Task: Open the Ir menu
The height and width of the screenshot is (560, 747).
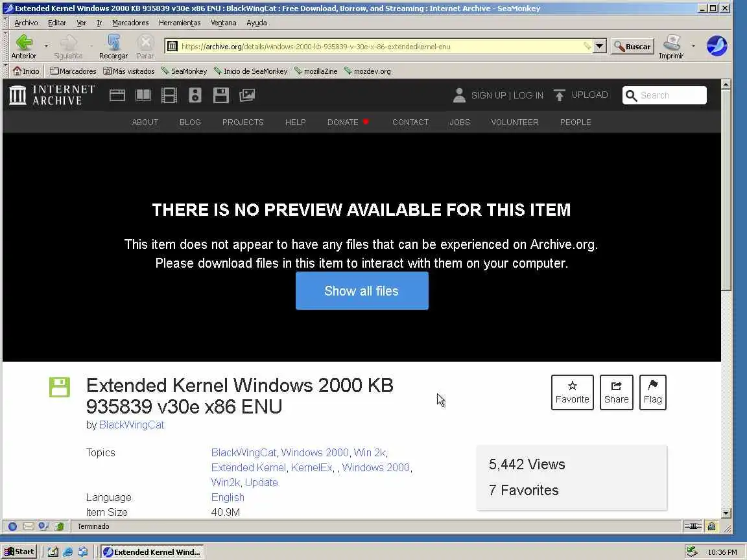Action: (99, 23)
